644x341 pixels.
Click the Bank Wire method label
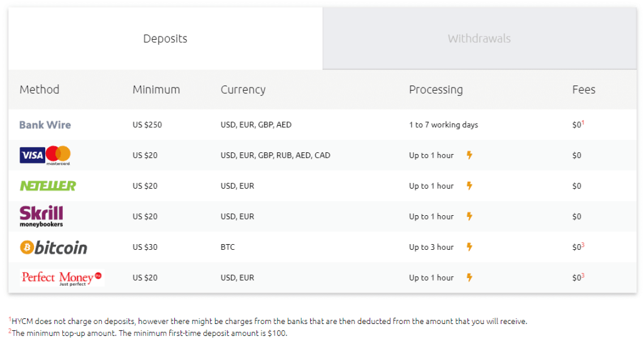pyautogui.click(x=45, y=125)
